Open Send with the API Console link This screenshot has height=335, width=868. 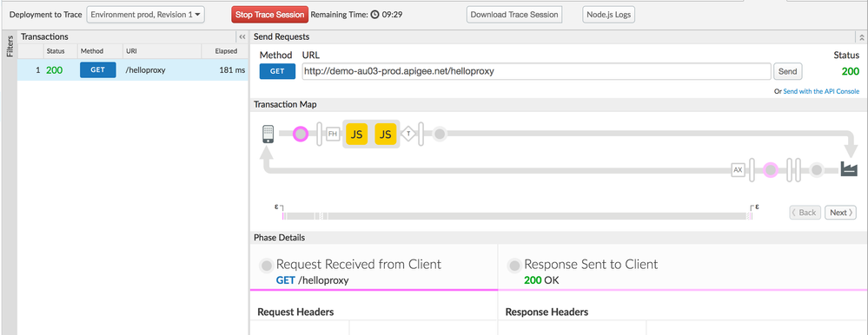(821, 91)
